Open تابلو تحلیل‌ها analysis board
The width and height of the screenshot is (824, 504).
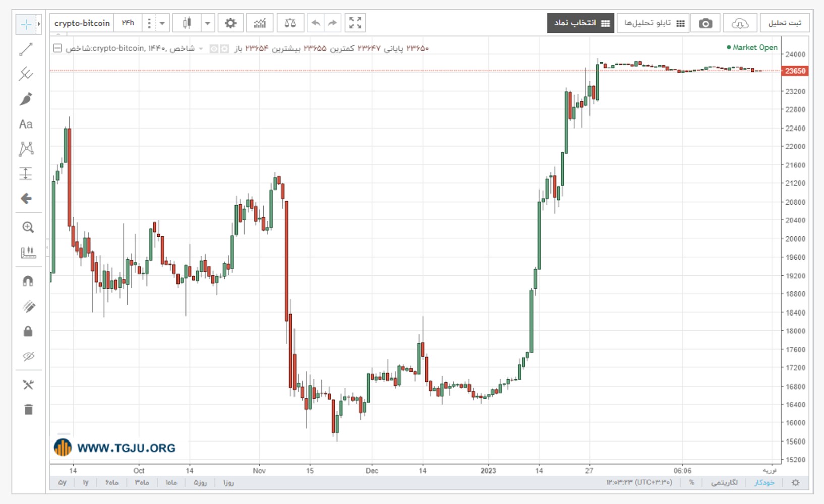[x=654, y=23]
